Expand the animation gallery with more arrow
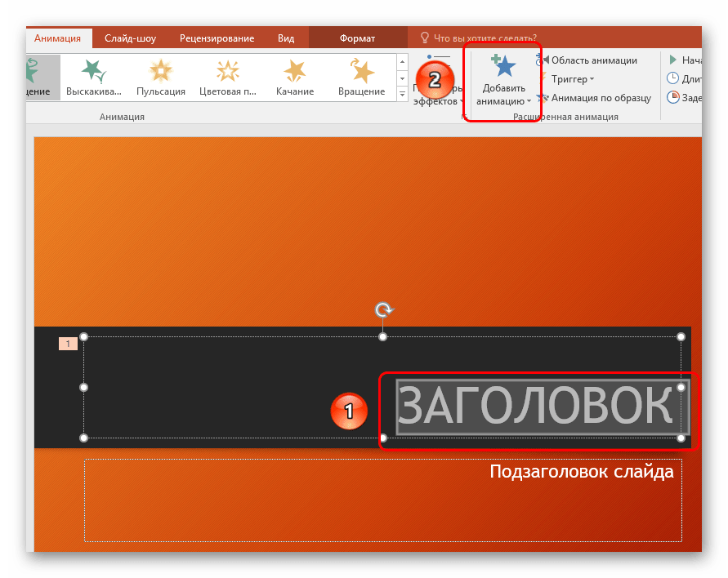728x578 pixels. pyautogui.click(x=402, y=93)
